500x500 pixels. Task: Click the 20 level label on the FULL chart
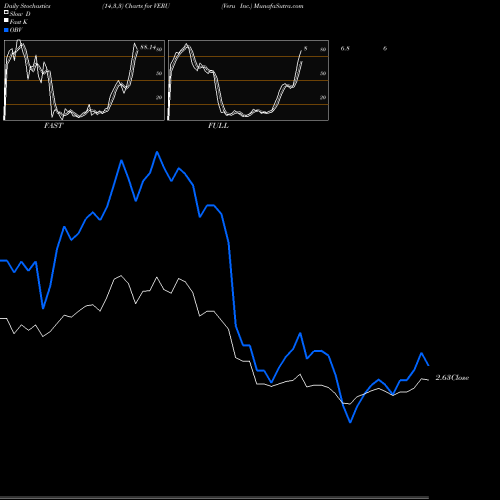(x=323, y=97)
